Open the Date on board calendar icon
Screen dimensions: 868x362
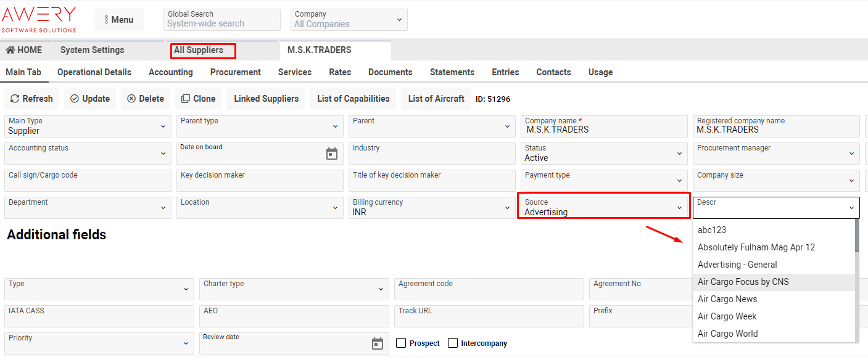(332, 154)
